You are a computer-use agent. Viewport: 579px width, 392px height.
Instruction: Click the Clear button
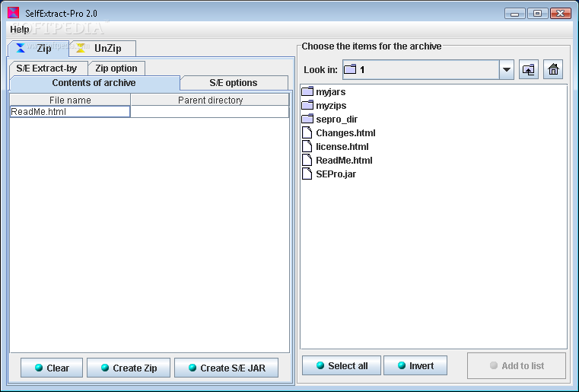click(52, 368)
